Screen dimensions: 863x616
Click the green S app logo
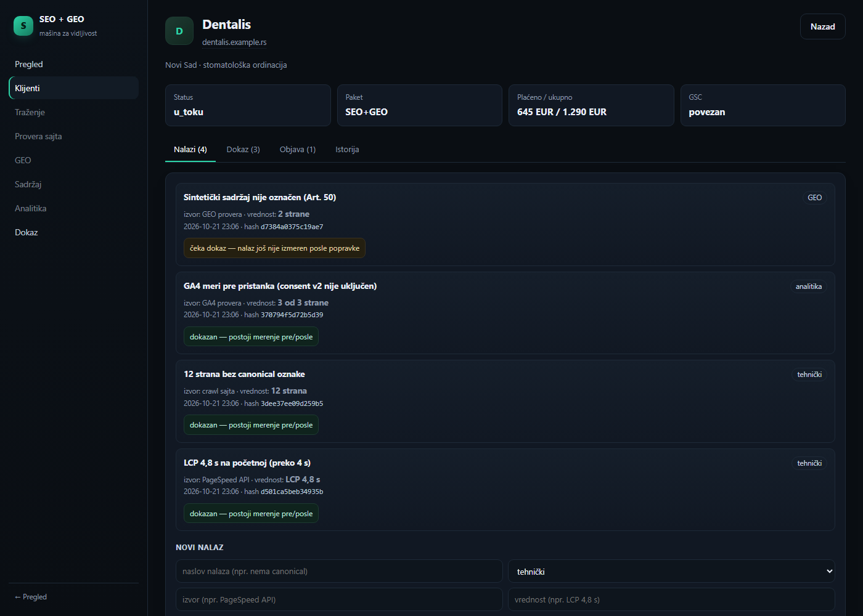(23, 26)
